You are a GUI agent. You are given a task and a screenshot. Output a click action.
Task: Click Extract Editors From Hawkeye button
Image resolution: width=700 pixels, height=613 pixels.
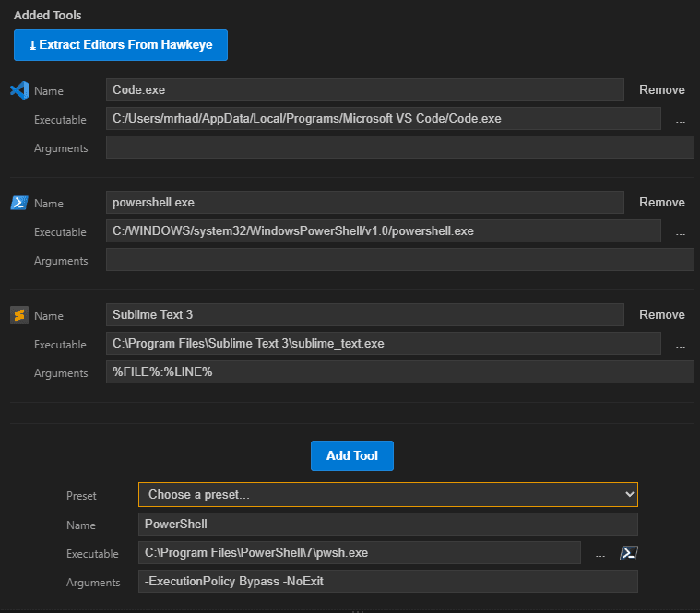click(x=121, y=45)
